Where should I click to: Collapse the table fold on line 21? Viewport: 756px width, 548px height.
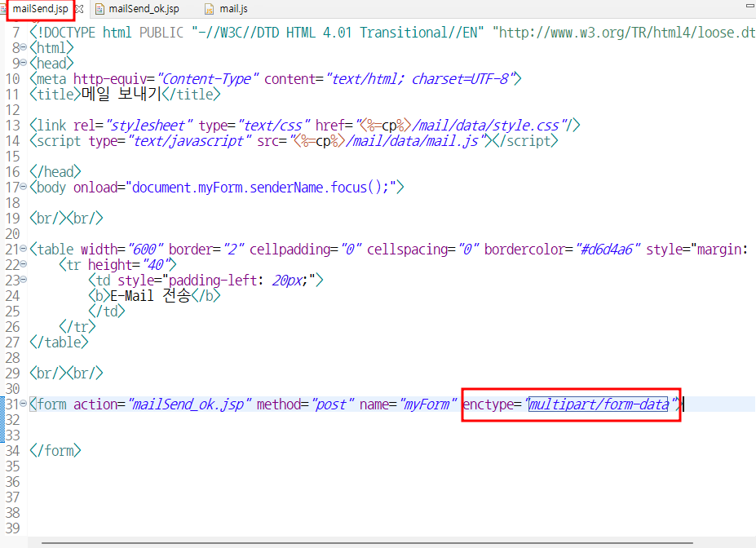24,249
